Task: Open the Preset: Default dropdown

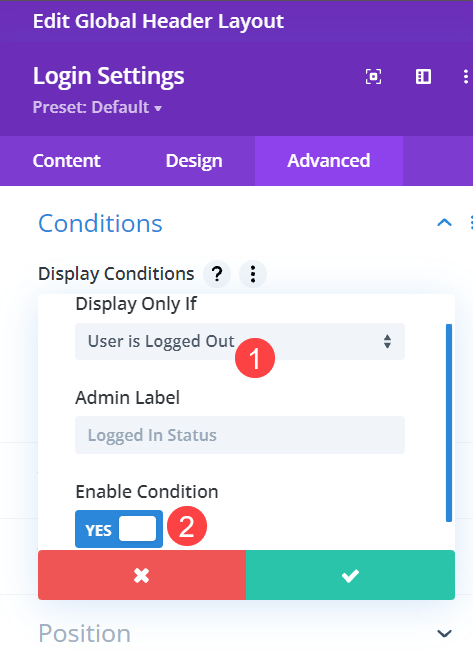Action: (97, 107)
